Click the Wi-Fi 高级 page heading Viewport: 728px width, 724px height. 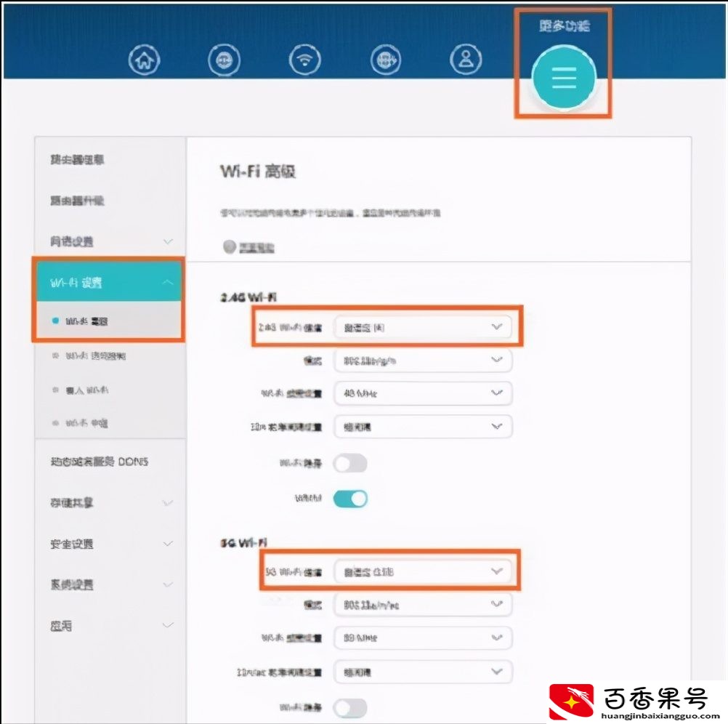pos(258,172)
